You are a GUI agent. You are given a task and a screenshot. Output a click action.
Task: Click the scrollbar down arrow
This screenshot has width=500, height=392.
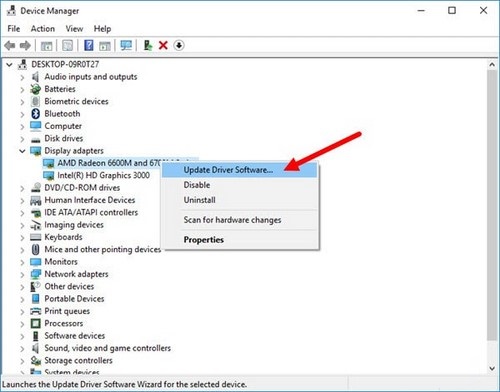click(492, 368)
